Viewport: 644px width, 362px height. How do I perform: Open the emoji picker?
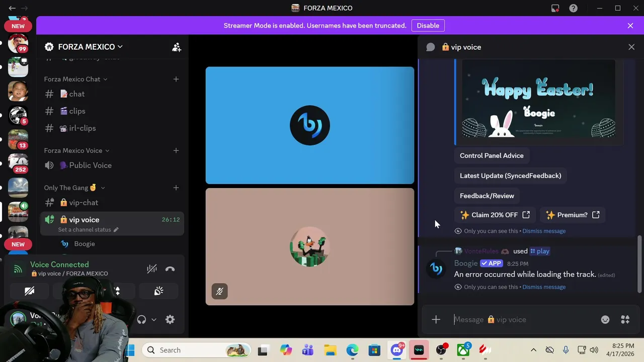tap(605, 319)
